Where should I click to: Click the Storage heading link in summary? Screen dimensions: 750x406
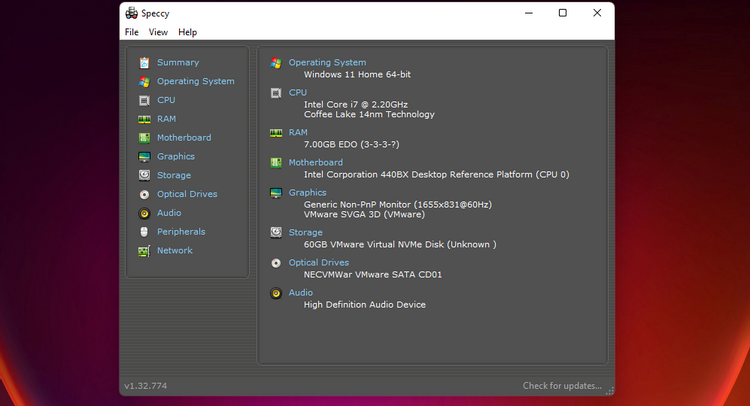305,232
